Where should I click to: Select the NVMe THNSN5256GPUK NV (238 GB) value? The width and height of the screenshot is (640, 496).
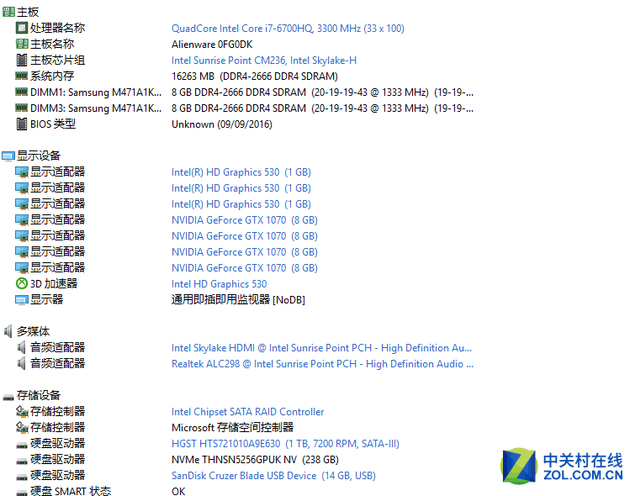pos(255,460)
